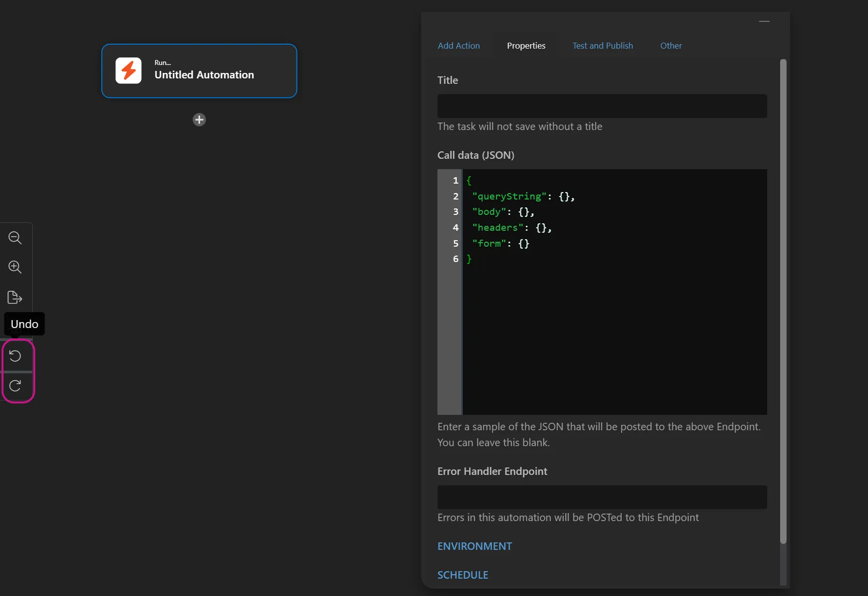Open the Test and Publish tab
The height and width of the screenshot is (596, 868).
[603, 46]
